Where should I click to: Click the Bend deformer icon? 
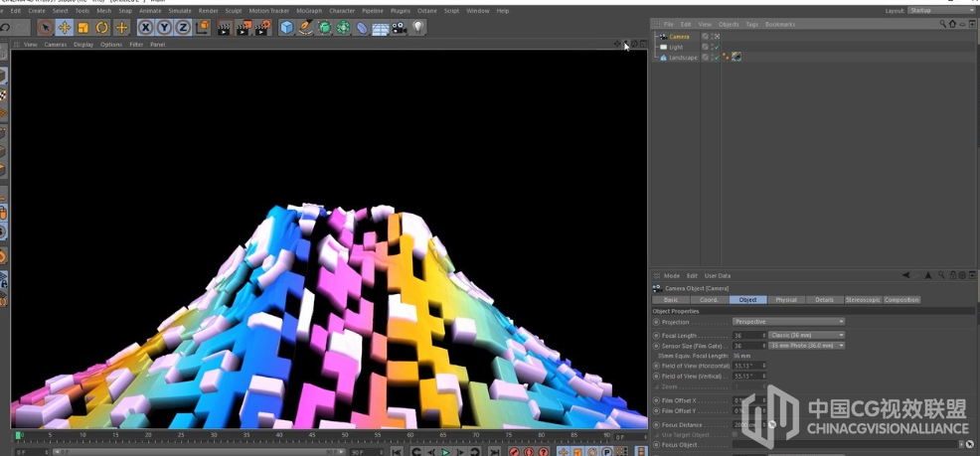tap(362, 28)
